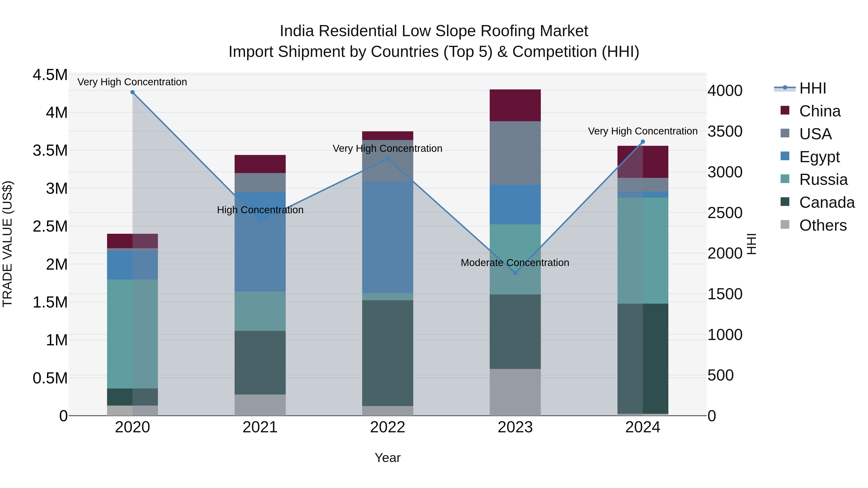The height and width of the screenshot is (488, 868).
Task: Click the 2024 HHI data point marker
Action: coord(643,142)
